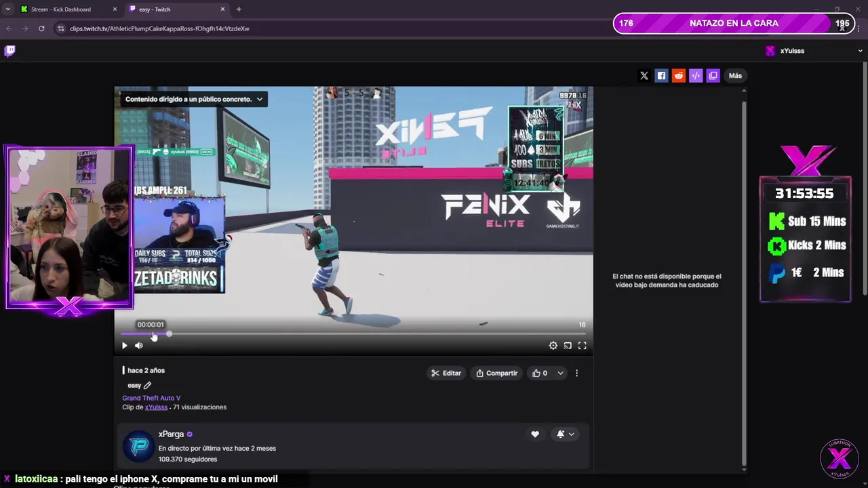This screenshot has width=868, height=488.
Task: Share the clip on X
Action: click(644, 76)
